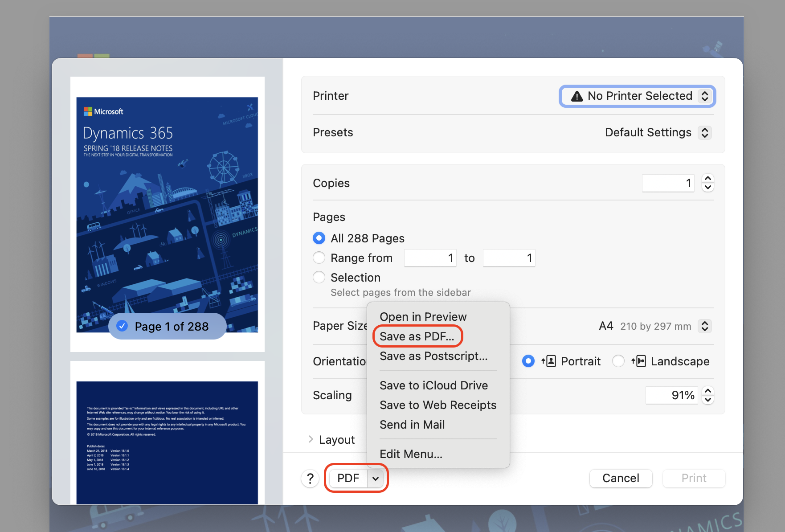Click the Cancel button

point(621,478)
